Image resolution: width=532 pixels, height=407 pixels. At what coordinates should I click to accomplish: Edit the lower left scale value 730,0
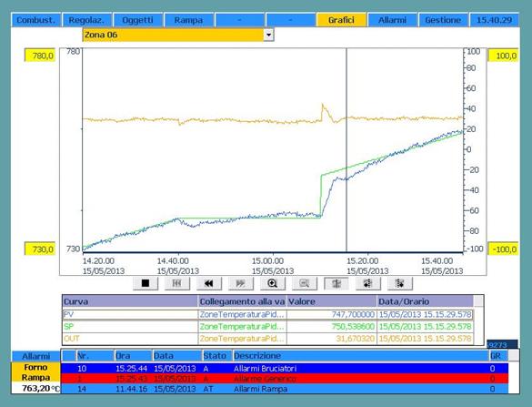40,249
